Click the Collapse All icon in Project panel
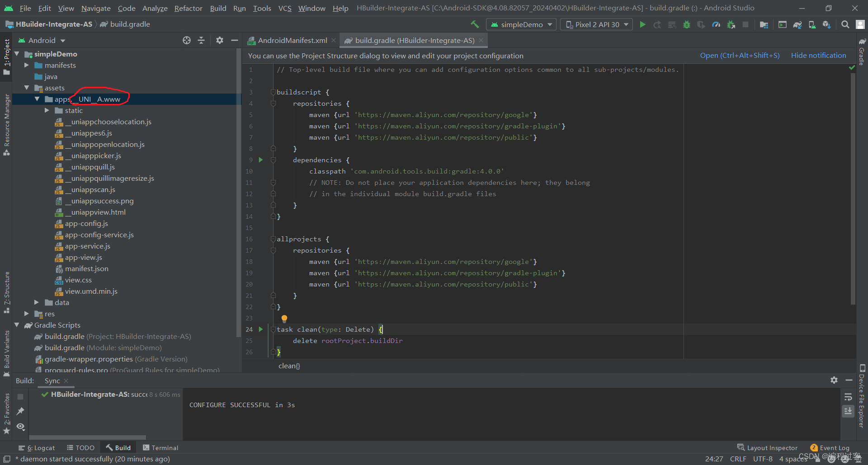 [201, 40]
